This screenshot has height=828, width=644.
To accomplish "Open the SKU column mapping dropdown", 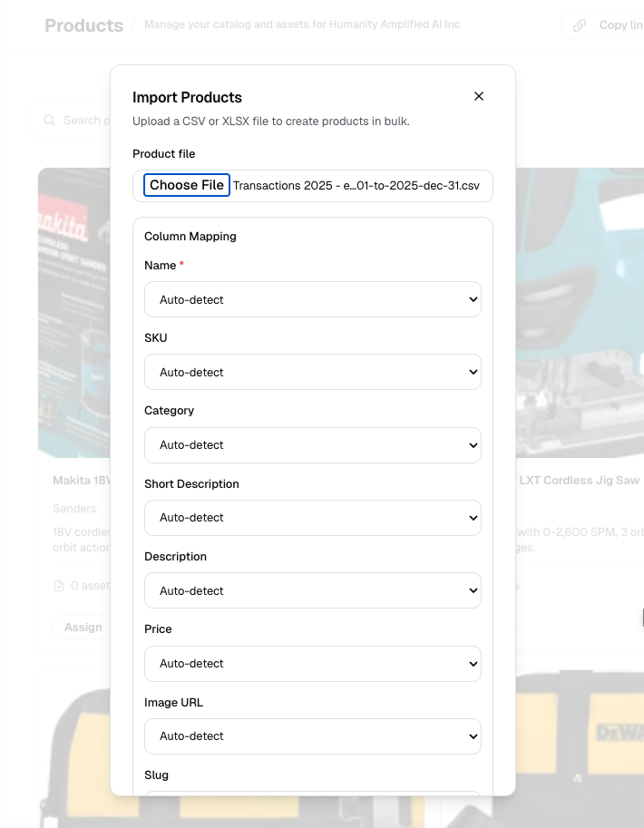I will [x=313, y=373].
